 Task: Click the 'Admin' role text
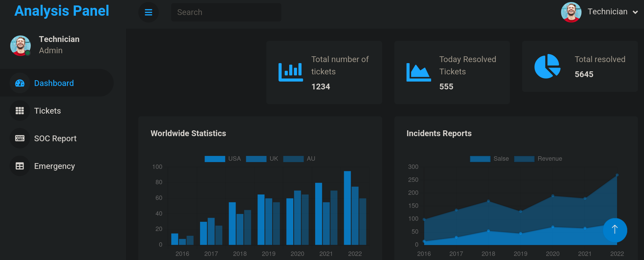[51, 50]
